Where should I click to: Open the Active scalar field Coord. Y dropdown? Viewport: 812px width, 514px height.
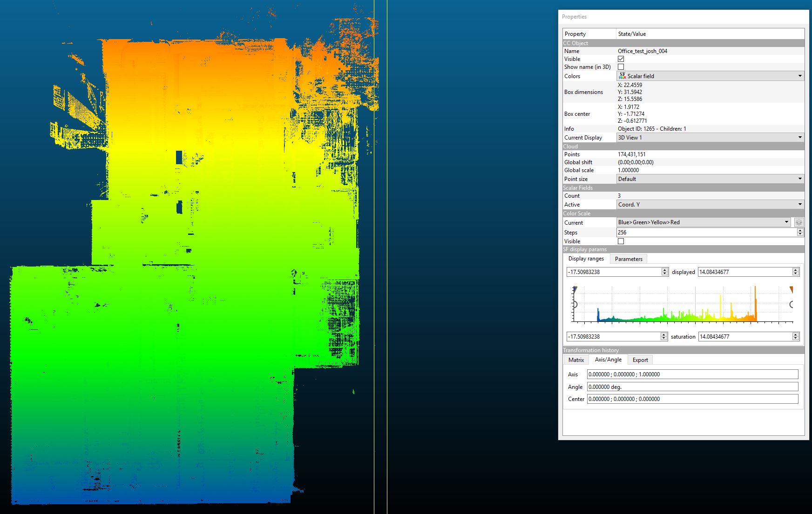(710, 205)
